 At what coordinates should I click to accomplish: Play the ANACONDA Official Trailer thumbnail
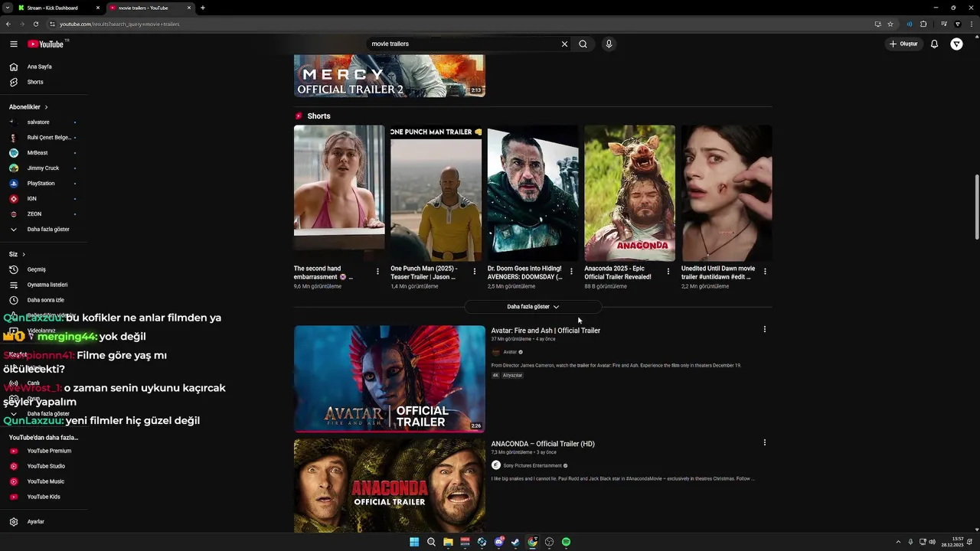pos(389,485)
